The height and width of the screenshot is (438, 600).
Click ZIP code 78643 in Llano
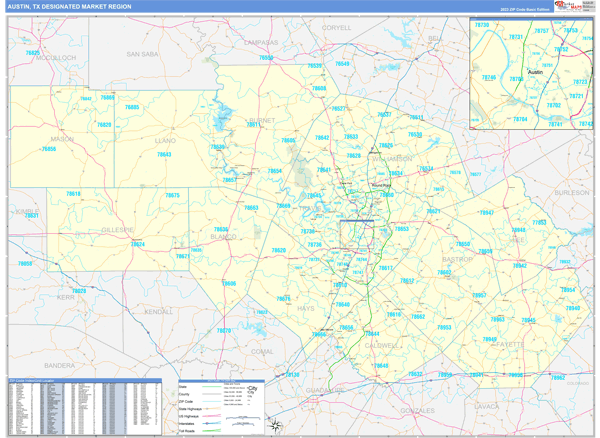[x=164, y=155]
